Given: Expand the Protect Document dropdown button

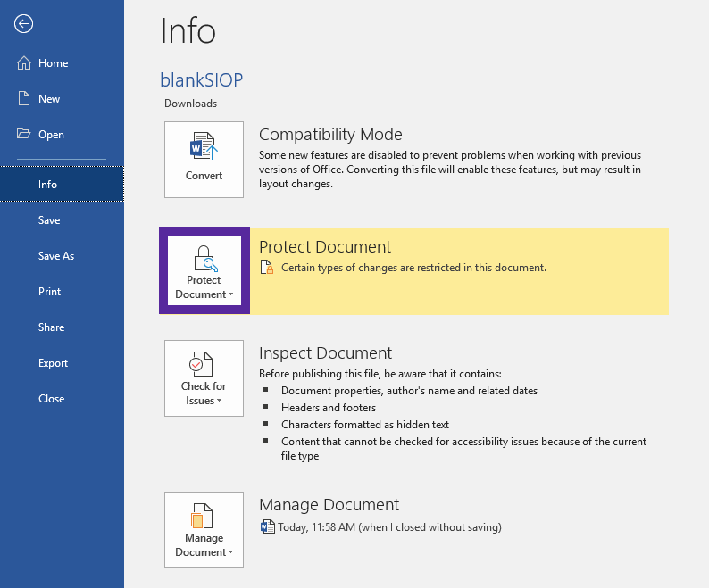Looking at the screenshot, I should pos(204,270).
